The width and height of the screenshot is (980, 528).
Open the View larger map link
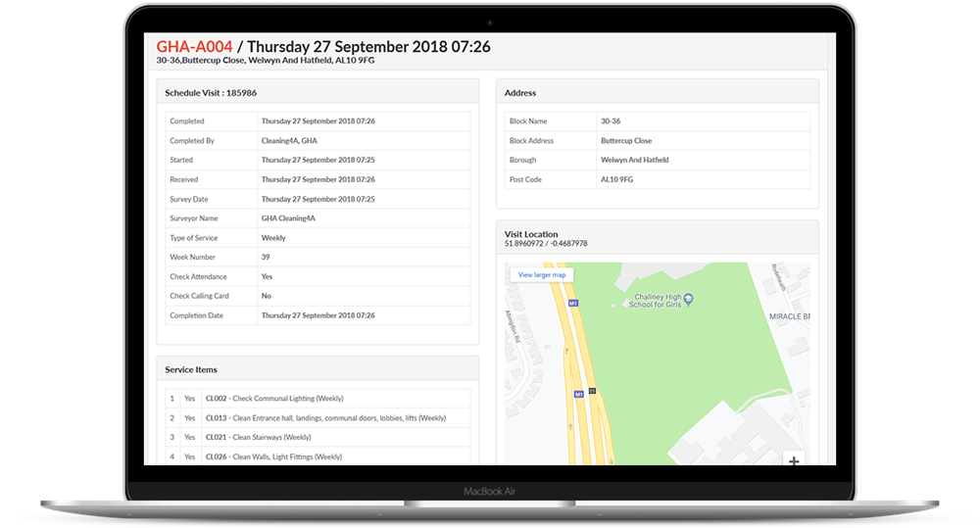[x=542, y=275]
